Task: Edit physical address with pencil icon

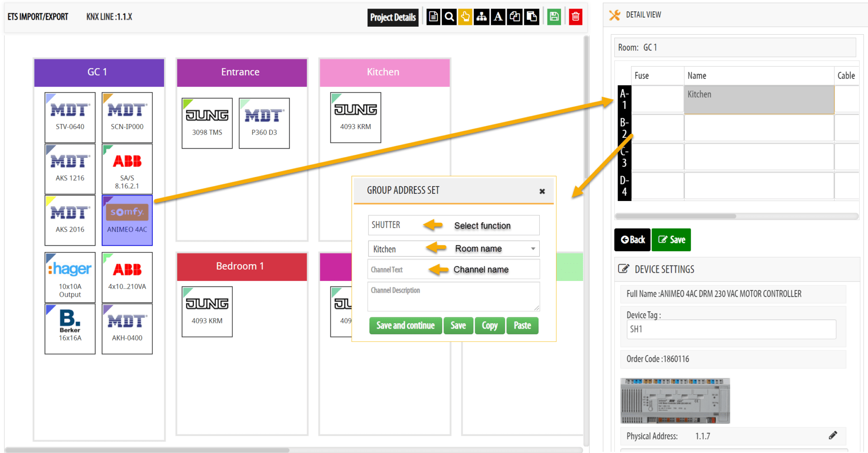Action: [x=833, y=435]
